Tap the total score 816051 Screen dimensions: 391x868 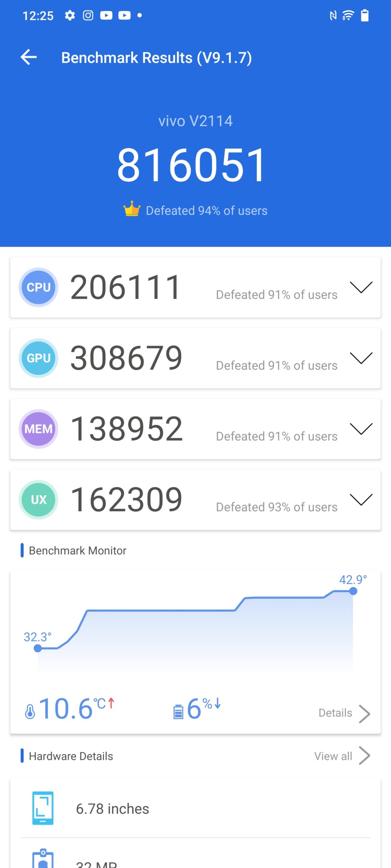(192, 165)
